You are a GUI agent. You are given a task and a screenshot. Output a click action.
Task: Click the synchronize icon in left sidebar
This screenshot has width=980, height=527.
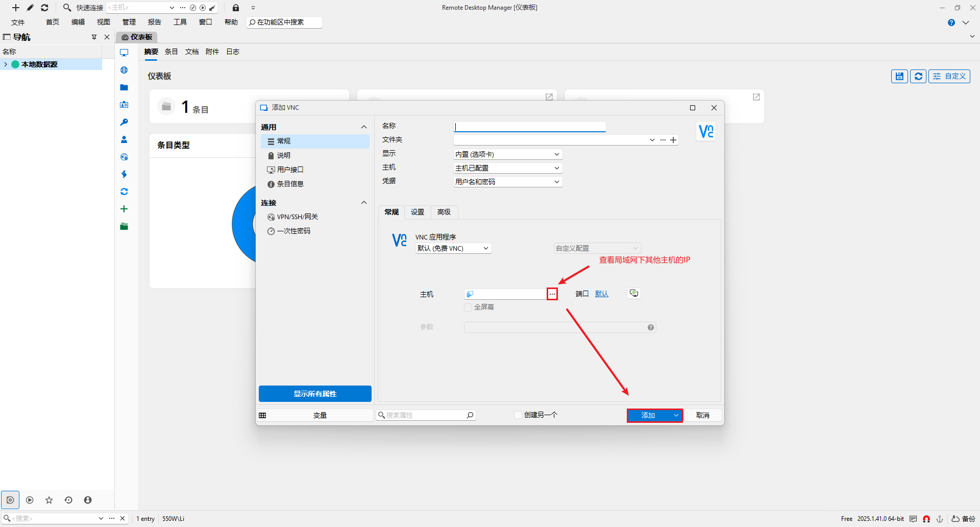[x=124, y=191]
